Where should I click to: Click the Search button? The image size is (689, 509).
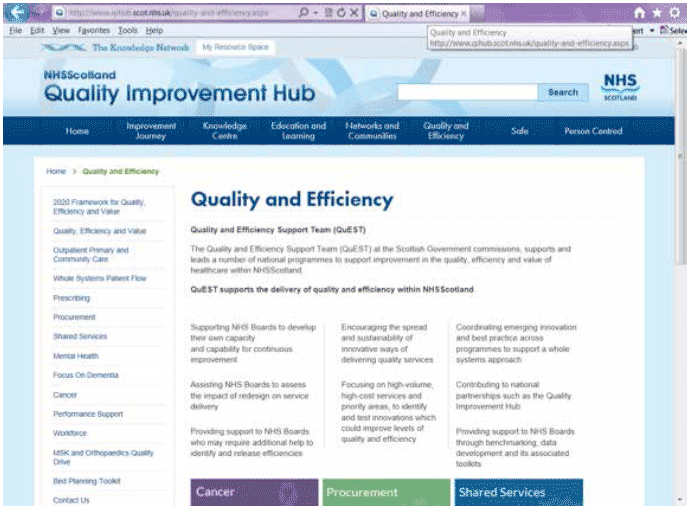tap(563, 92)
